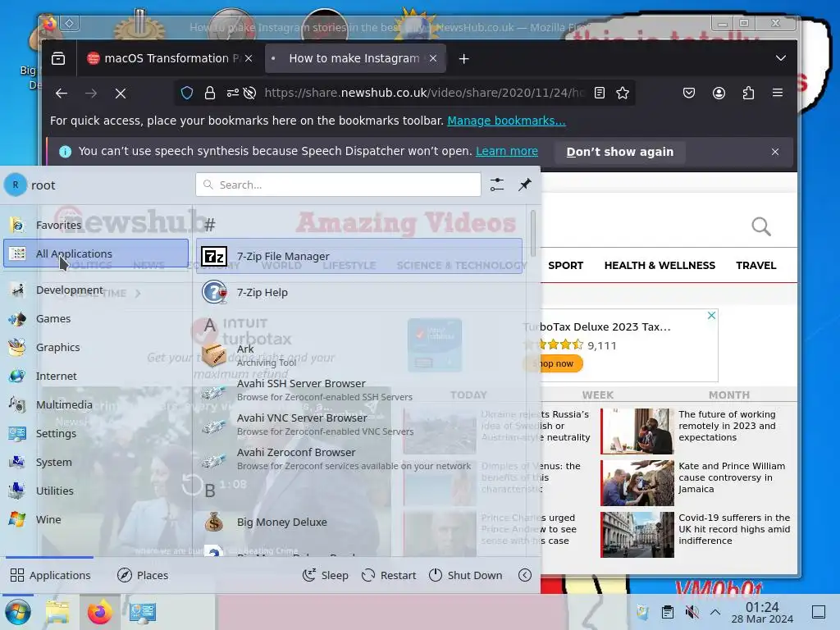Open System category

coord(96,462)
